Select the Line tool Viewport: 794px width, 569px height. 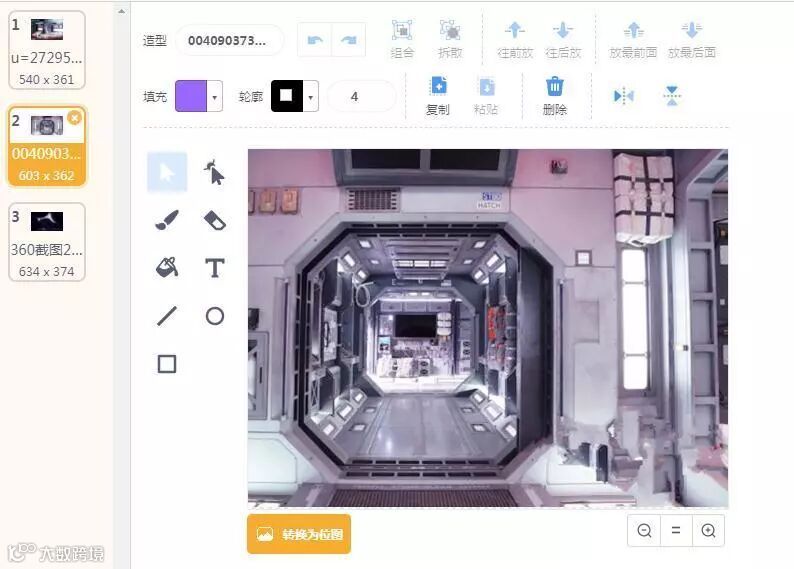pyautogui.click(x=167, y=316)
